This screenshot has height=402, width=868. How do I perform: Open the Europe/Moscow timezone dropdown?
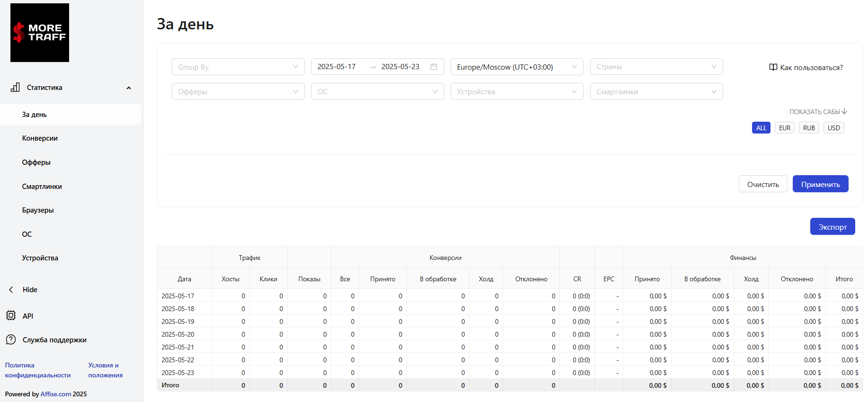[x=517, y=67]
